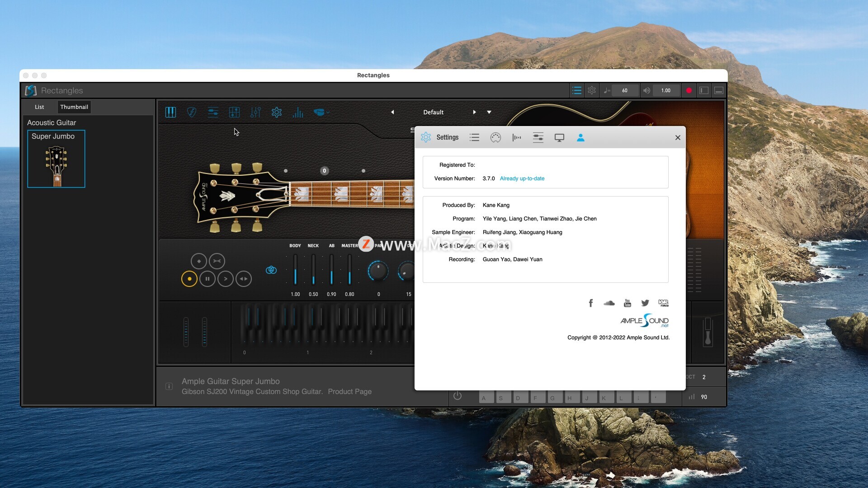Open the Product Page link
This screenshot has height=488, width=868.
click(349, 392)
